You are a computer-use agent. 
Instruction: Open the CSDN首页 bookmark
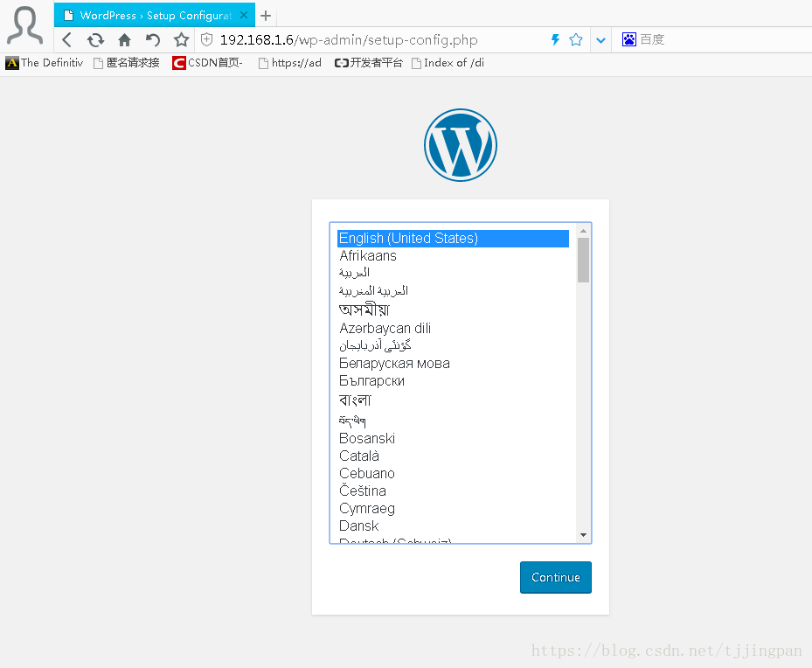[208, 63]
